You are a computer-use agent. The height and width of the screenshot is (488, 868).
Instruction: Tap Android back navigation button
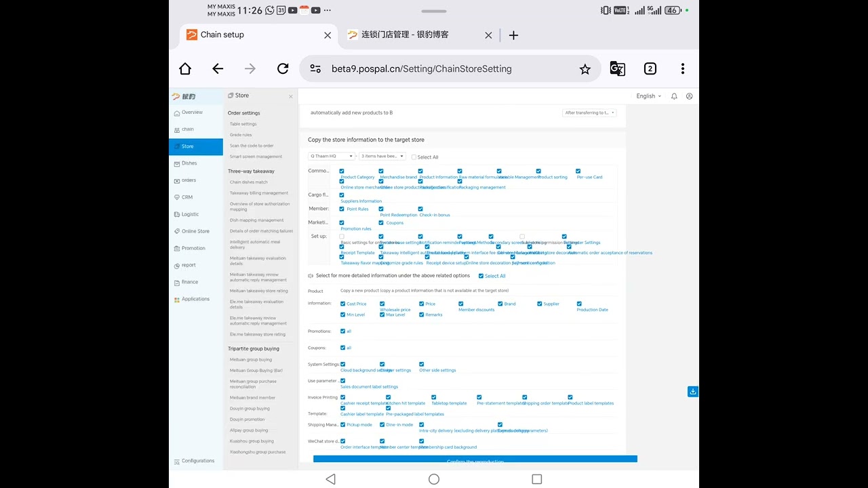pyautogui.click(x=330, y=479)
